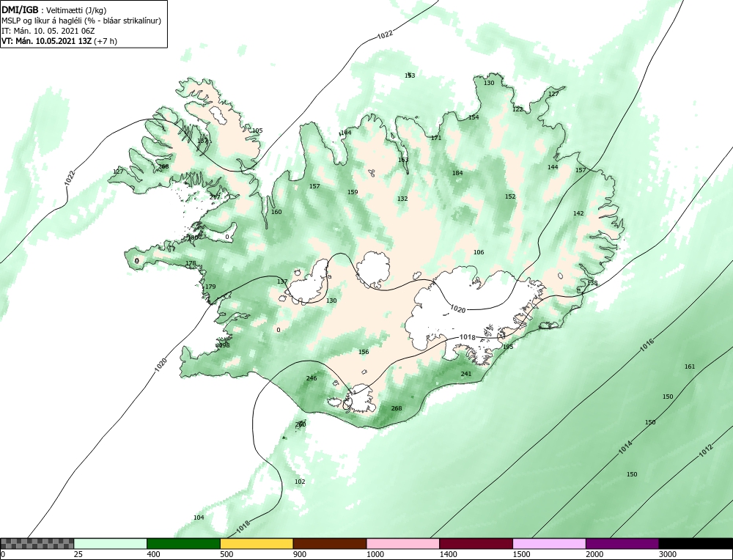Click the legend scale label "500"
Viewport: 733px width, 560px height.
pyautogui.click(x=226, y=554)
